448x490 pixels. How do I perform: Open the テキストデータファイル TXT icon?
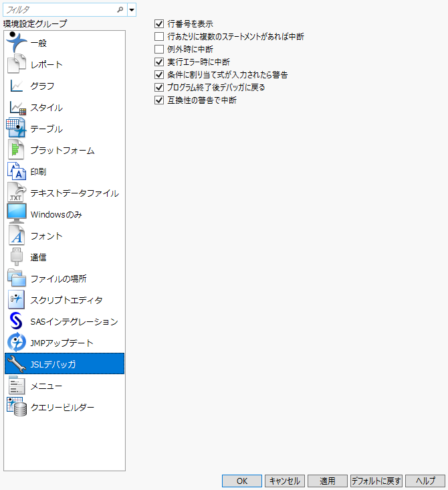tap(17, 193)
